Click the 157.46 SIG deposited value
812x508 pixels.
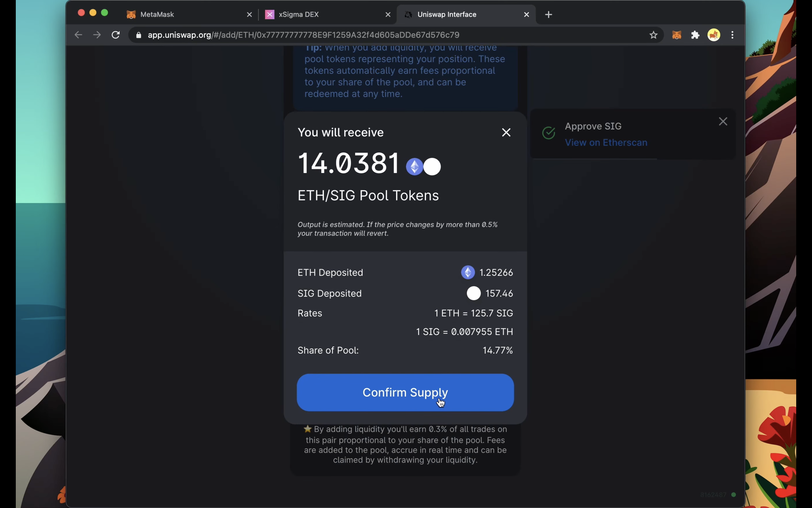pos(499,294)
